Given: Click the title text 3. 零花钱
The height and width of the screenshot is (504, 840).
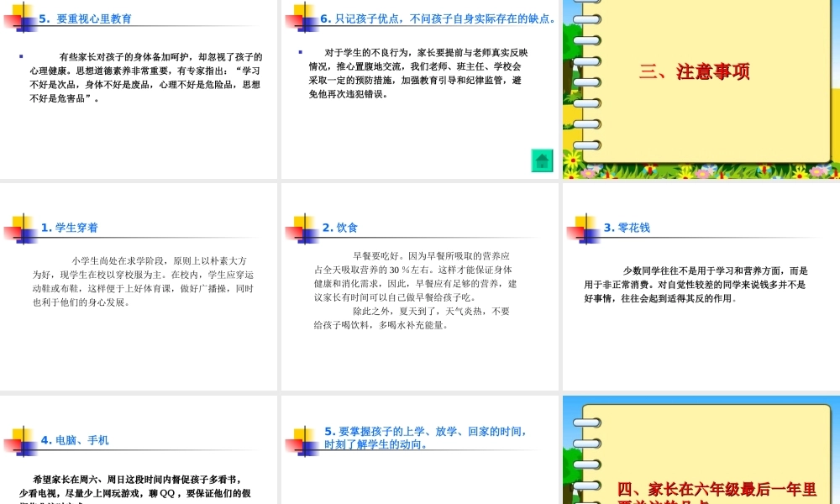Looking at the screenshot, I should tap(627, 227).
